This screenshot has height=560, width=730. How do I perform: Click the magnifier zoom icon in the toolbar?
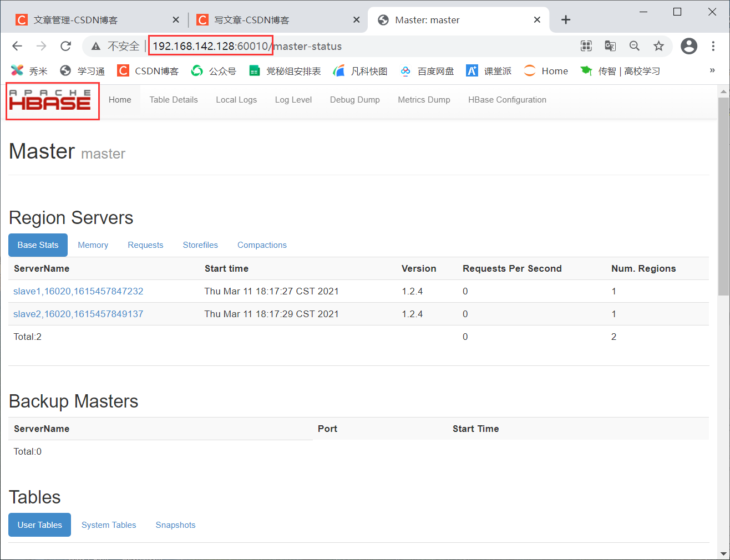[x=635, y=46]
